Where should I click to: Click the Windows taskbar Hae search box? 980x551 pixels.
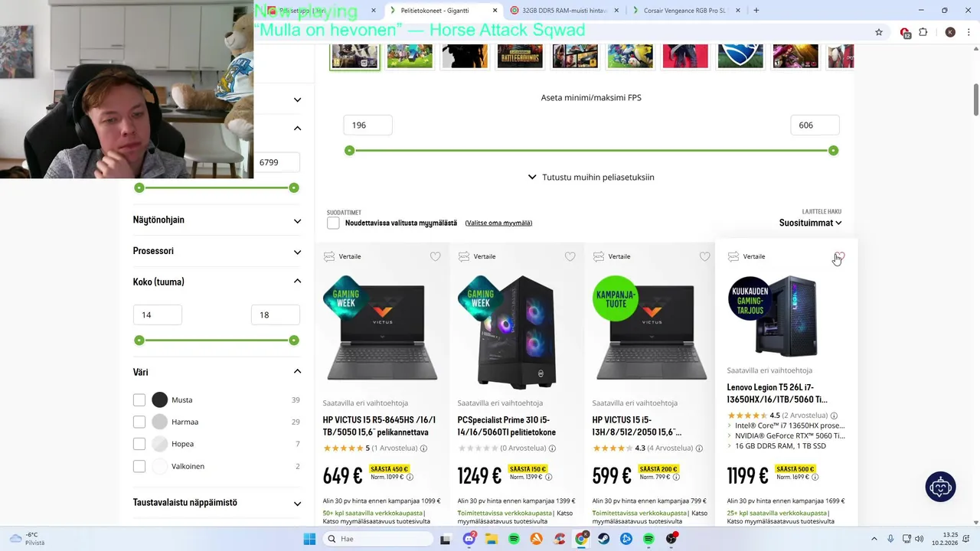coord(377,539)
